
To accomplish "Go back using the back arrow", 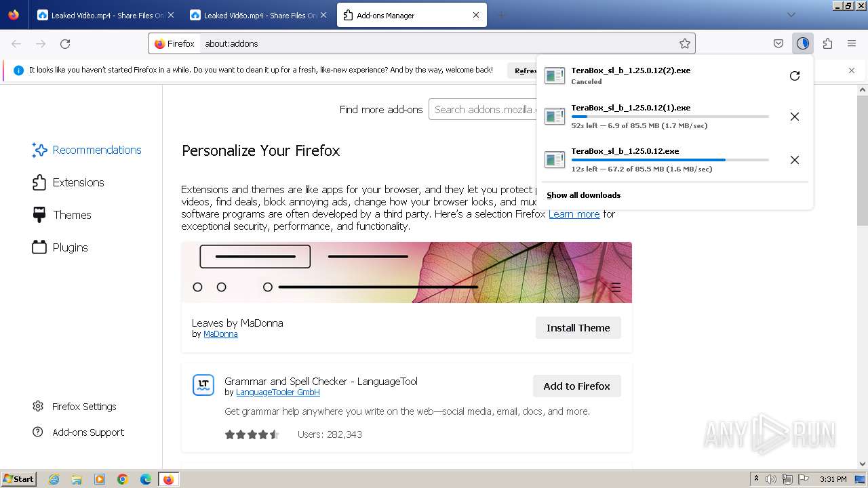I will tap(16, 43).
